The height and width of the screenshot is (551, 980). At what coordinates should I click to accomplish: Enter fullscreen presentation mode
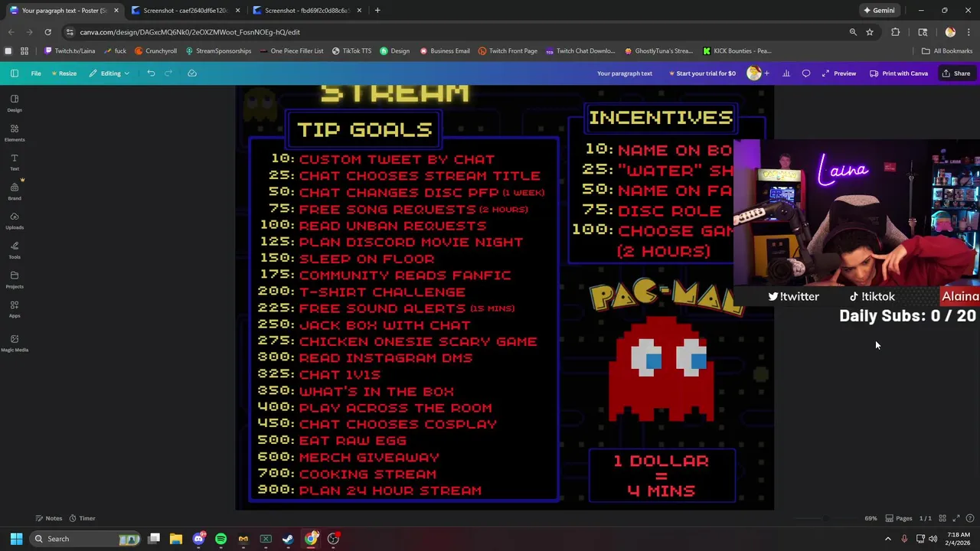point(956,518)
